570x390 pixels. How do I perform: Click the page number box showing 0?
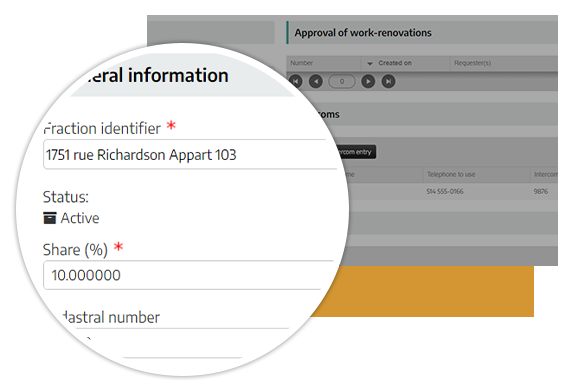tap(342, 81)
